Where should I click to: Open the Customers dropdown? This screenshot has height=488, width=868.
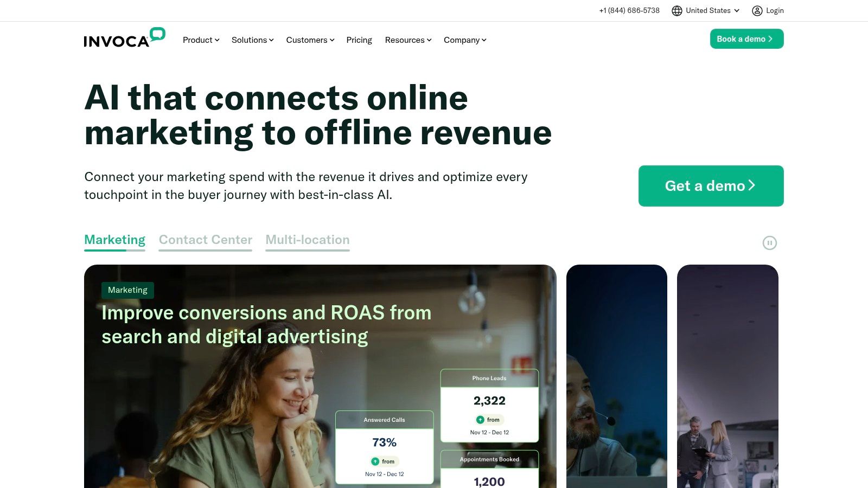tap(310, 40)
